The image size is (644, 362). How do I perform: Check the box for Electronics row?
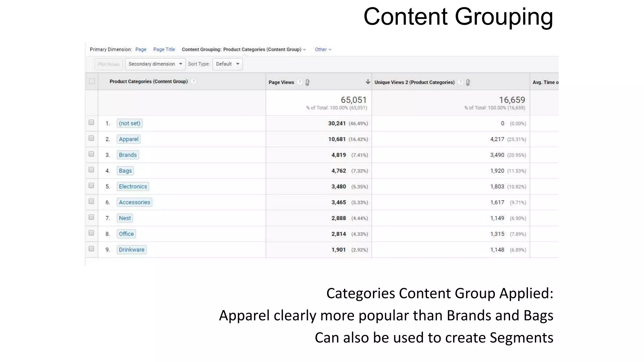(91, 186)
